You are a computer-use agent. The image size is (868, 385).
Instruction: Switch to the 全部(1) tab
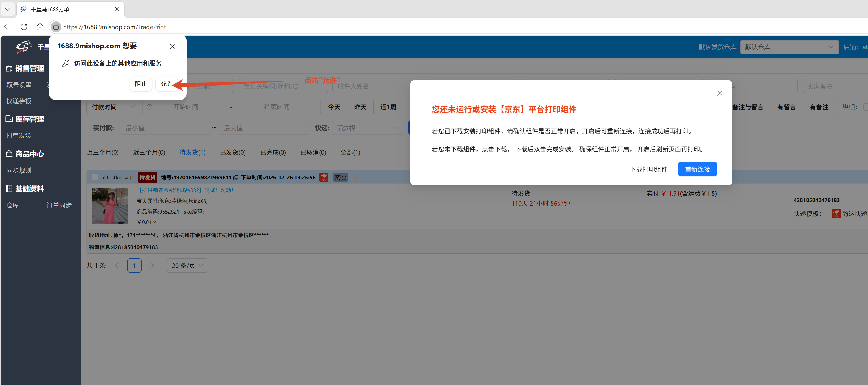click(350, 152)
